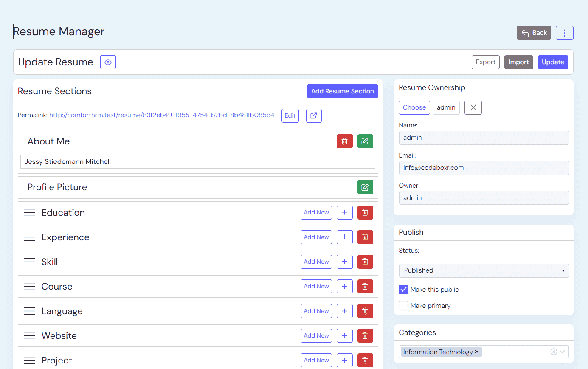Screen dimensions: 588x369
Task: Click the plus icon in Education row
Action: tap(344, 212)
